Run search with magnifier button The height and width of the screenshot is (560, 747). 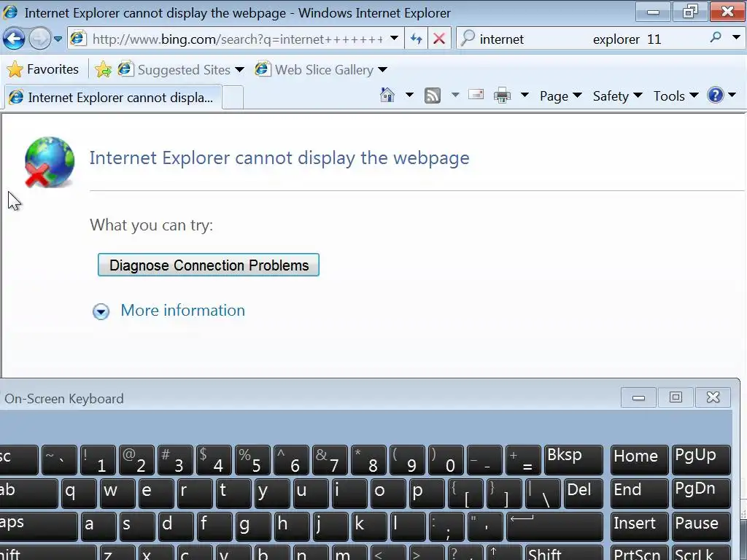coord(716,38)
